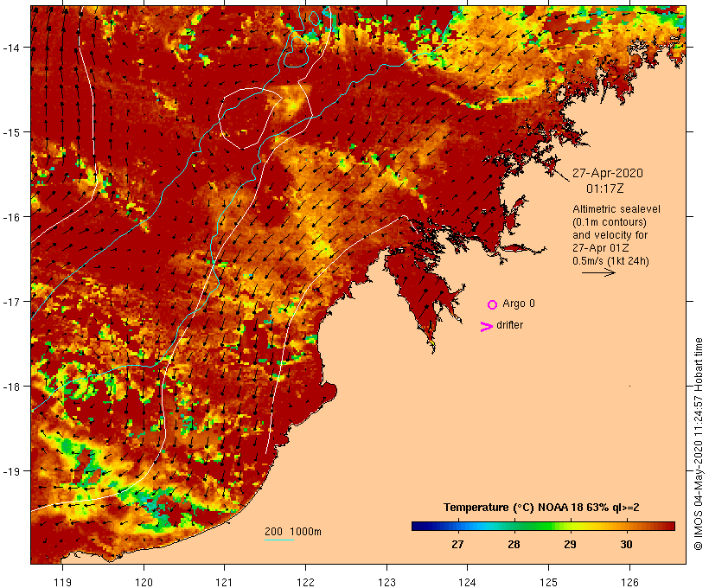Click the temperature color bar near 29

570,526
